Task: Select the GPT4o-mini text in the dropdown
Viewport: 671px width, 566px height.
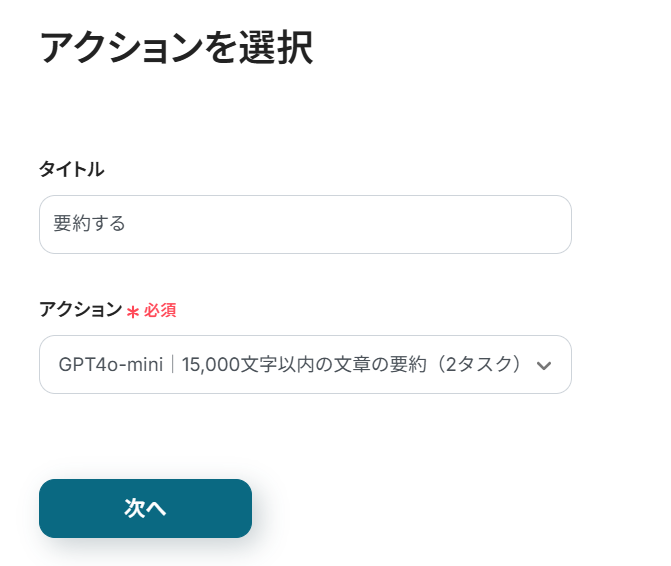Action: pyautogui.click(x=110, y=364)
